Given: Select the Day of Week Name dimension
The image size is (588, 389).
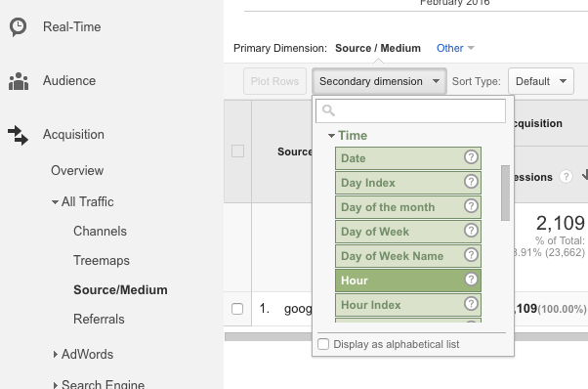Looking at the screenshot, I should coord(408,256).
